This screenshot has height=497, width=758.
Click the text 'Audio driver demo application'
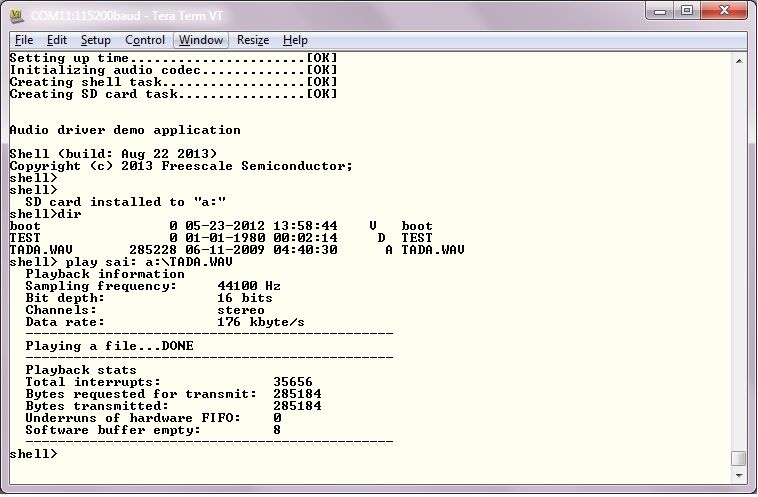pos(125,130)
